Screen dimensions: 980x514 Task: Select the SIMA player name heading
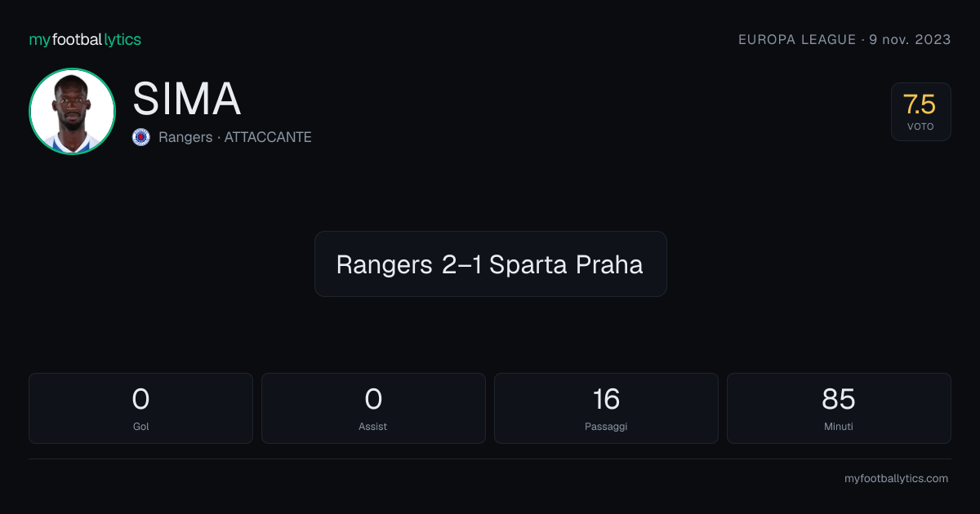coord(186,99)
